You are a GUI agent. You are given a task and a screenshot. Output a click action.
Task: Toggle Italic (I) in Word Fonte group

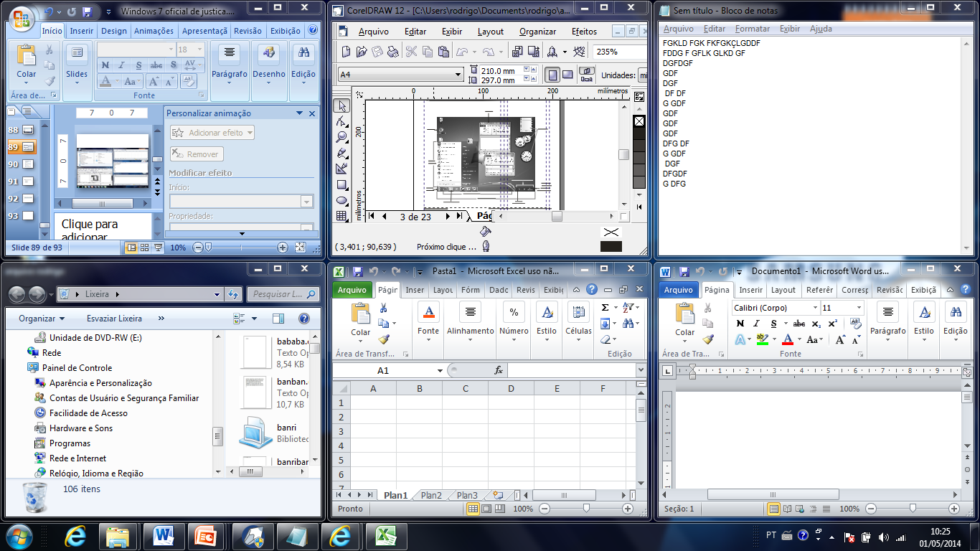point(756,324)
